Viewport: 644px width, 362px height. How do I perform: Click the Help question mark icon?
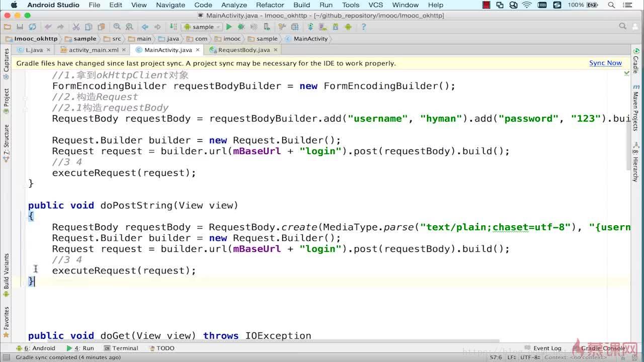point(363,27)
